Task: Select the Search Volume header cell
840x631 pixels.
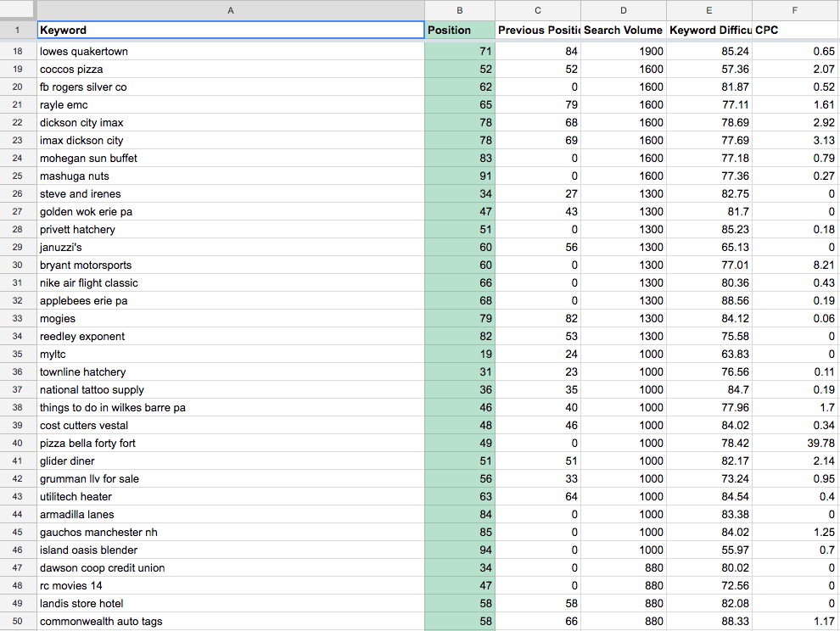Action: pos(624,29)
